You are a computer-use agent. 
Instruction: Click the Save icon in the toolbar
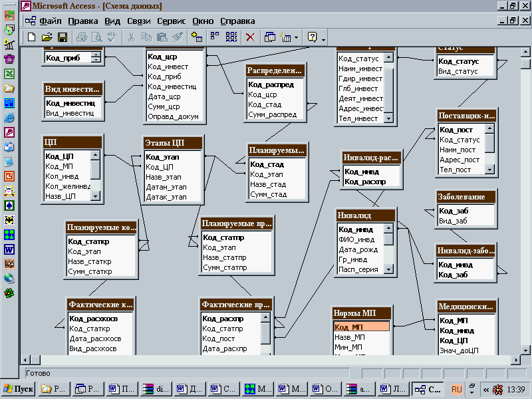[63, 37]
